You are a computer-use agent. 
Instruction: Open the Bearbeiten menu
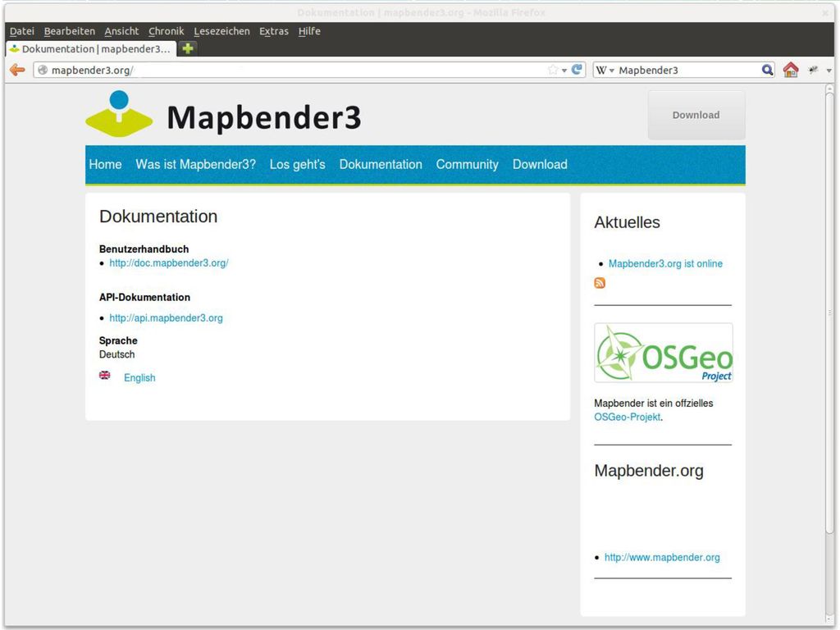(70, 31)
